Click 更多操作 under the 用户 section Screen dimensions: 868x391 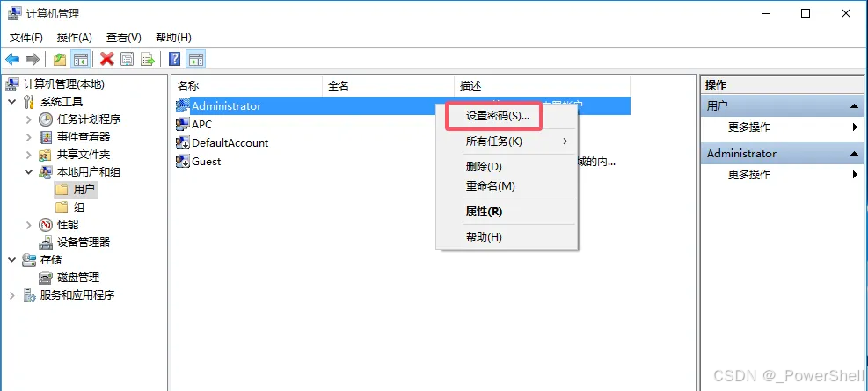(748, 127)
